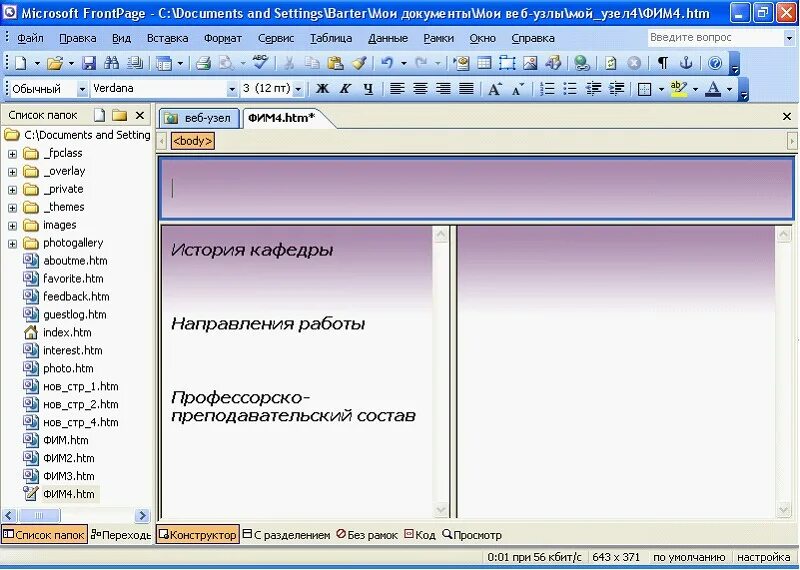Toggle numbered list
Screen dimensions: 800x570
tap(547, 89)
